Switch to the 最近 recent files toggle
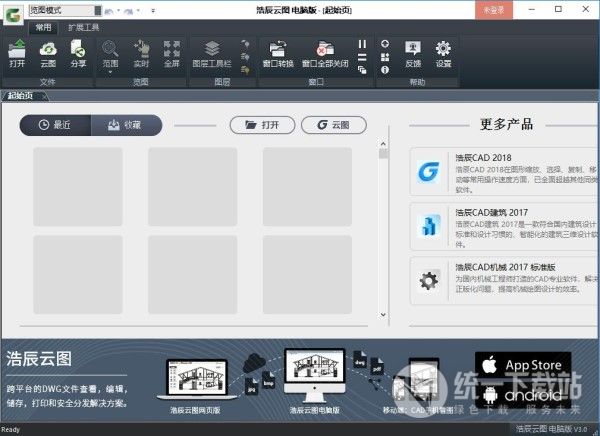600x436 pixels. (55, 125)
